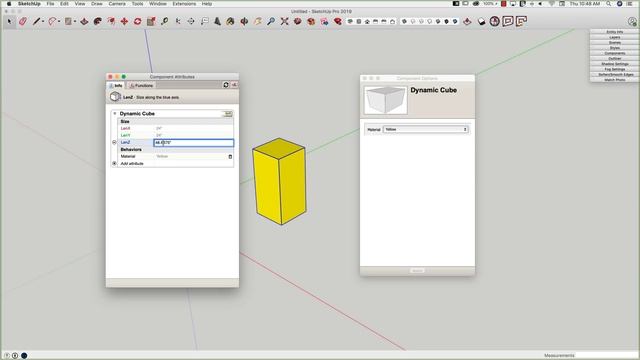This screenshot has height=360, width=640.
Task: Click the Add attribute row
Action: pyautogui.click(x=175, y=163)
